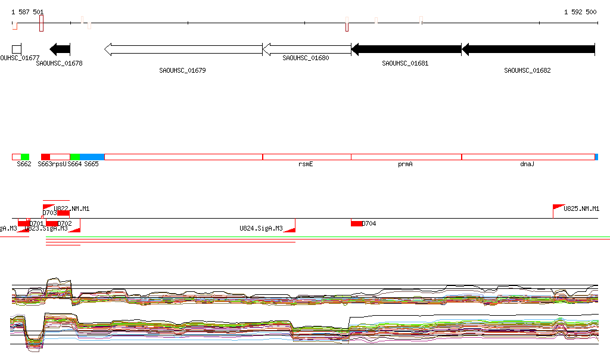
Task: Click the U822.NM.M1 red flag marker
Action: click(x=48, y=207)
